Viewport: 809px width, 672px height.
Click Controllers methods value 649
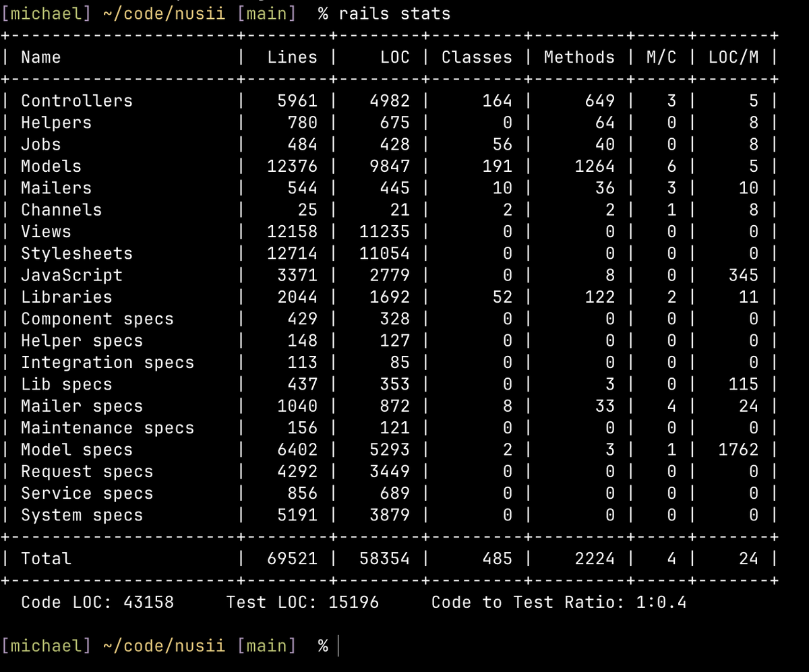click(599, 101)
